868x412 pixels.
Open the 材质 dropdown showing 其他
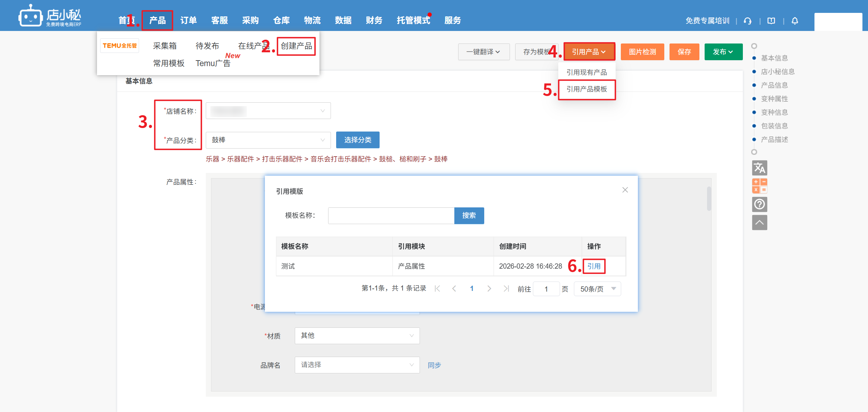pos(357,336)
